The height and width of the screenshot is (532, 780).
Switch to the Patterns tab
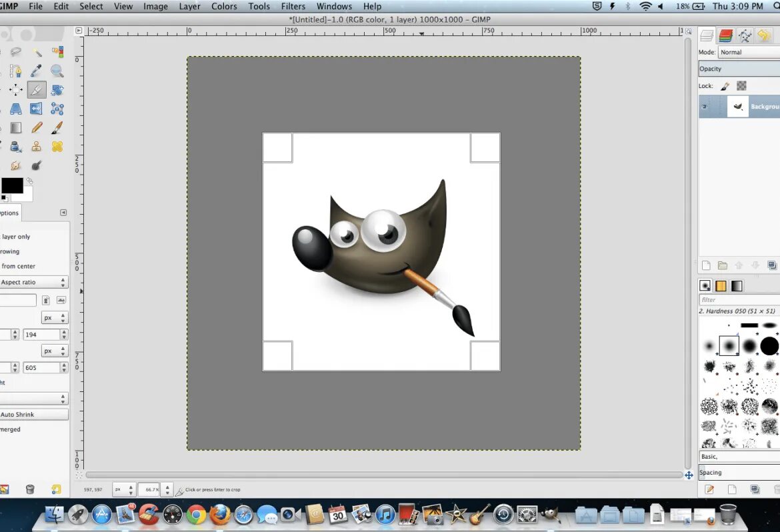click(x=721, y=285)
